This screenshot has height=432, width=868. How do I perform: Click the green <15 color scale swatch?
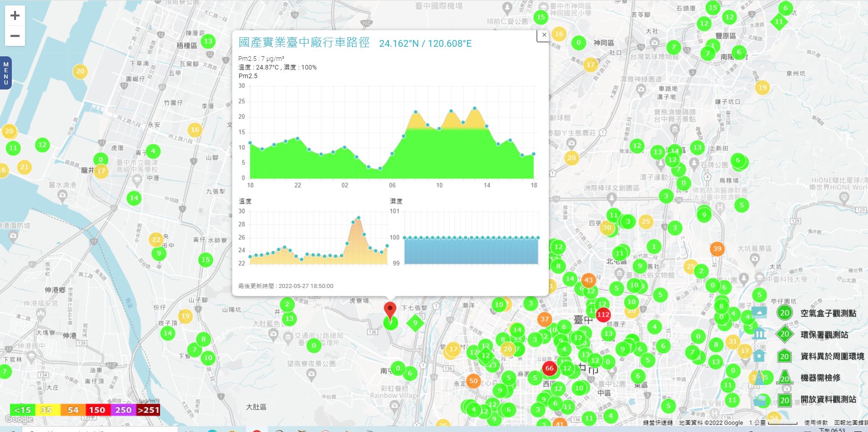point(22,410)
